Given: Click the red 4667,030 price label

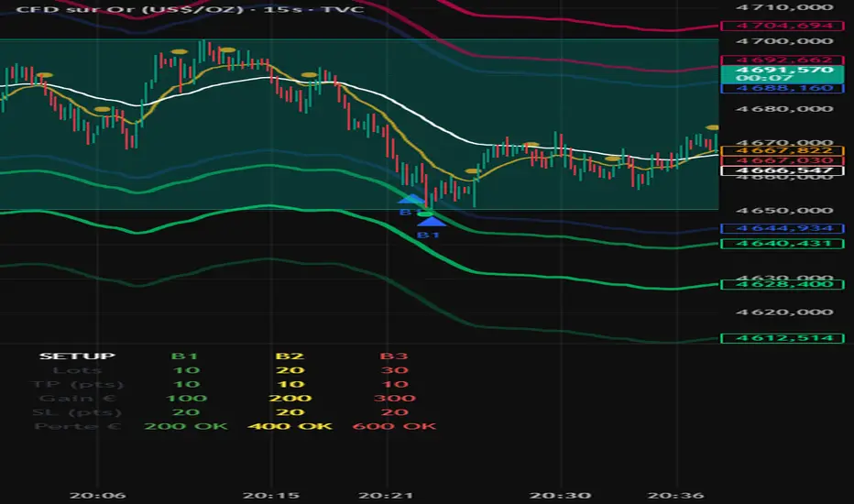Looking at the screenshot, I should tap(783, 160).
